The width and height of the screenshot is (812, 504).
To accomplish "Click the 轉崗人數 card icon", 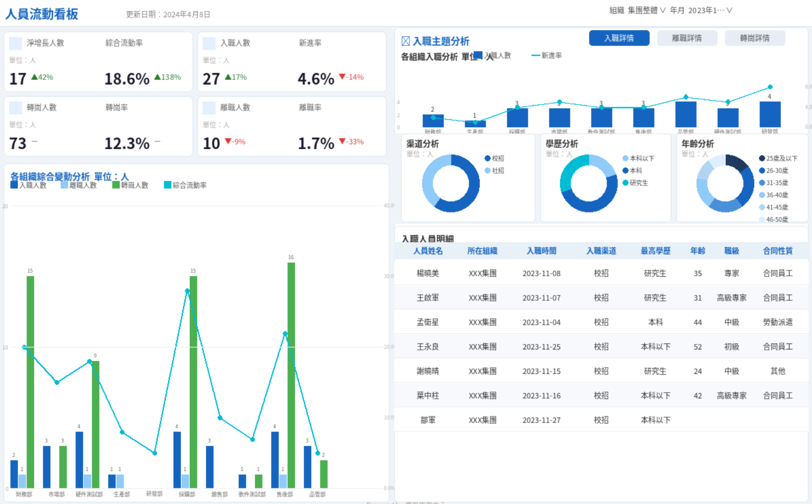I will (x=16, y=107).
